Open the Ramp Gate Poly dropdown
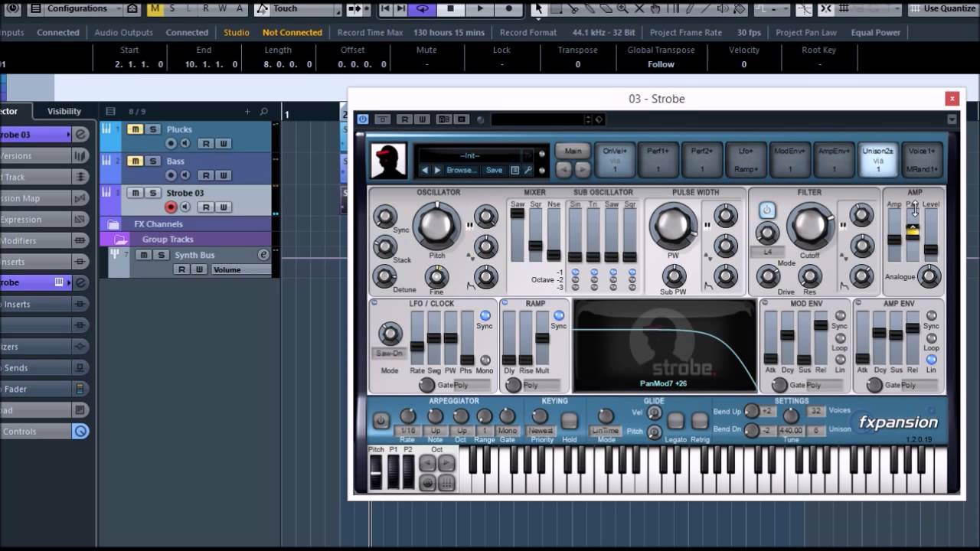Image resolution: width=980 pixels, height=551 pixels. pos(541,386)
